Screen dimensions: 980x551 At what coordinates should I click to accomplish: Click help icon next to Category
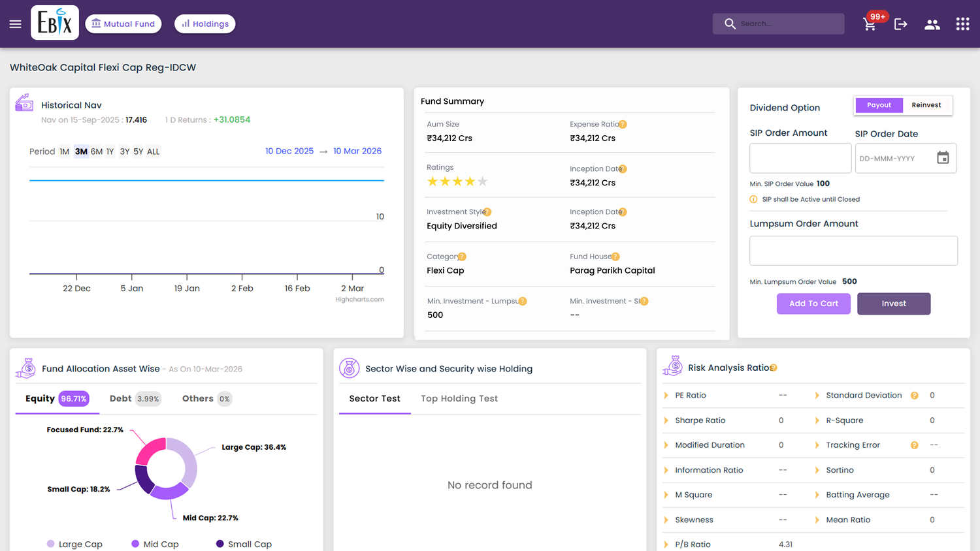(462, 257)
